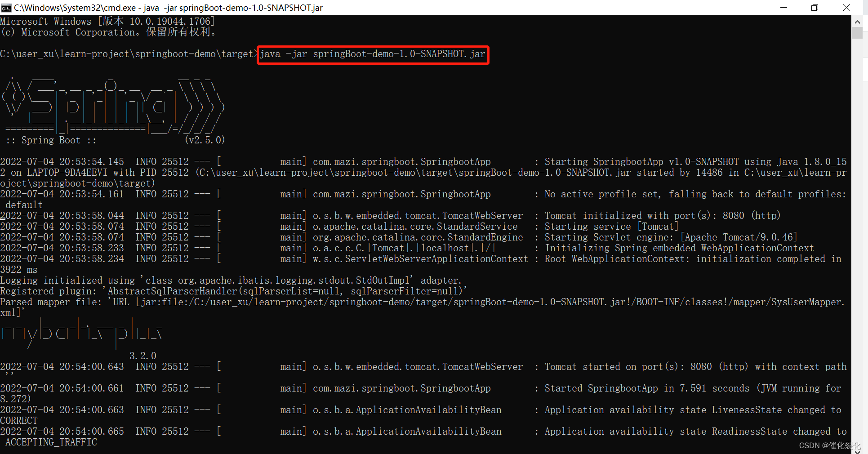Click the '3922 ms' text
868x454 pixels.
[19, 270]
